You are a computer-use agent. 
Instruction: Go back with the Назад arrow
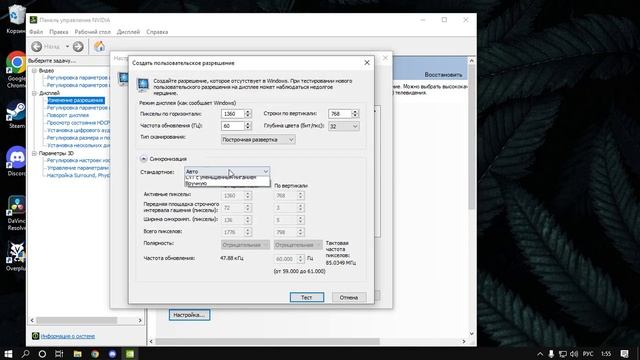(37, 47)
